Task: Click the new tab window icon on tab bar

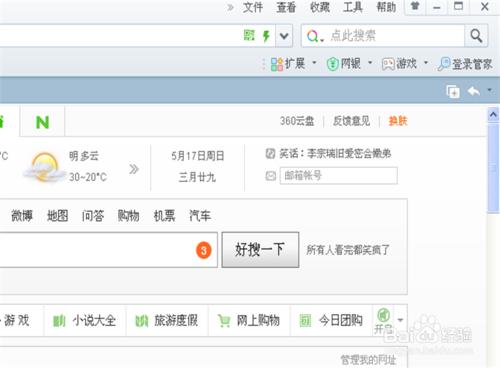Action: coord(453,91)
